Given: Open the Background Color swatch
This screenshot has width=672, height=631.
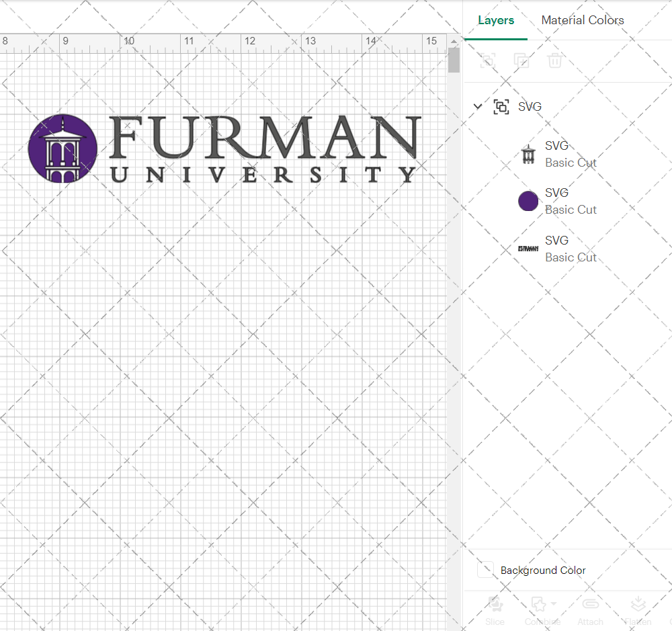Looking at the screenshot, I should [485, 570].
